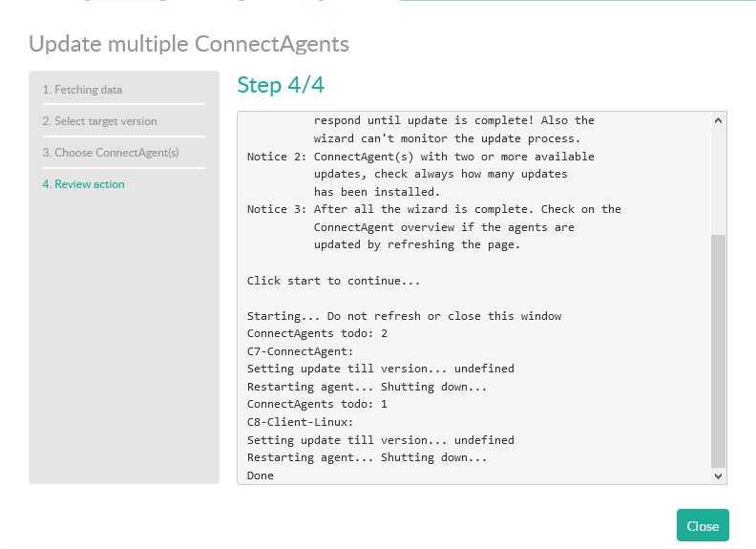Go to the Fetching data step

pos(82,90)
